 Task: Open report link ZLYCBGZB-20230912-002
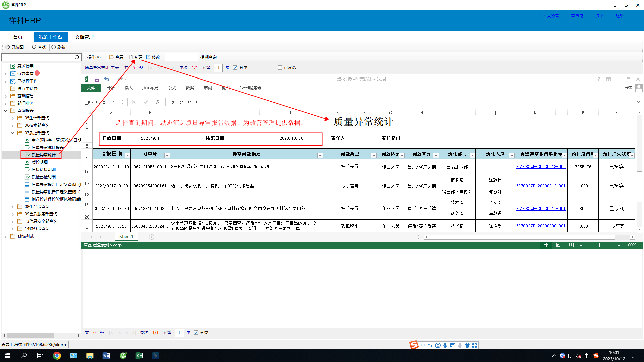coord(541,167)
